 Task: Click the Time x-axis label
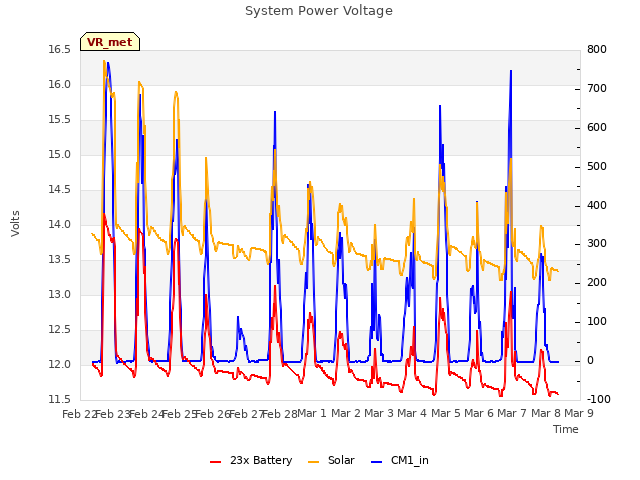(x=566, y=429)
